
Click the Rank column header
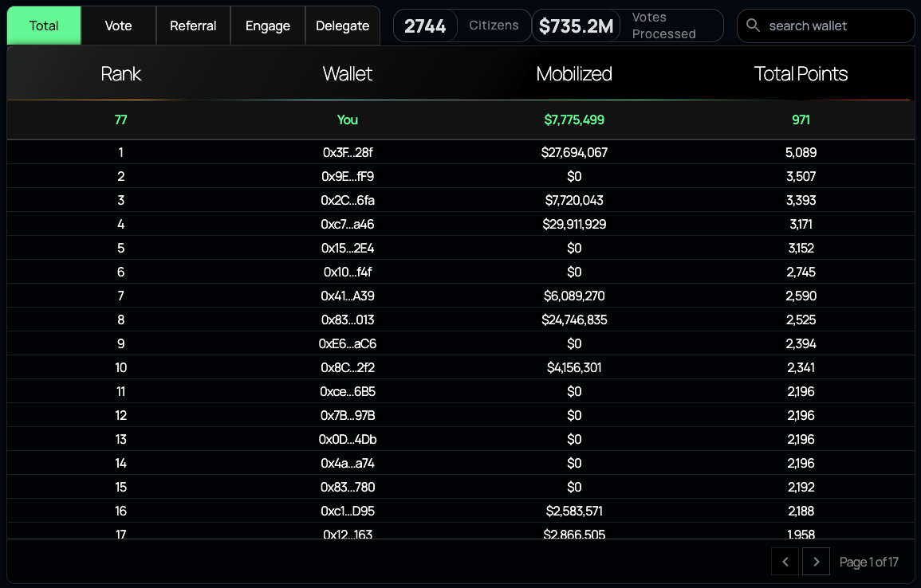[120, 74]
